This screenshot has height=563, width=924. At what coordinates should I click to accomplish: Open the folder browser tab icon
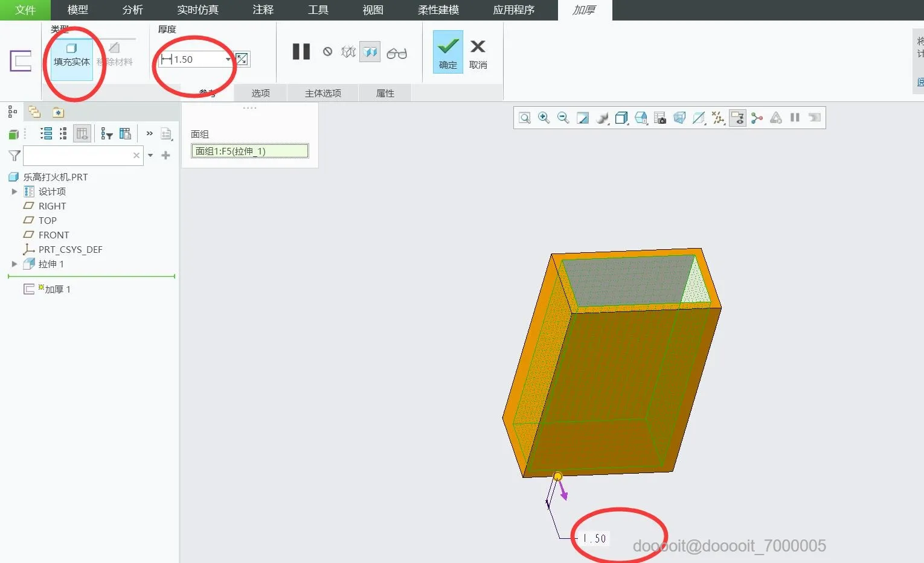(34, 112)
